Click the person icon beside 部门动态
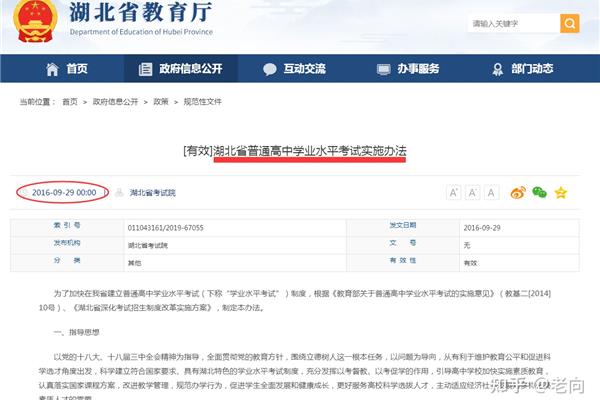 [497, 69]
